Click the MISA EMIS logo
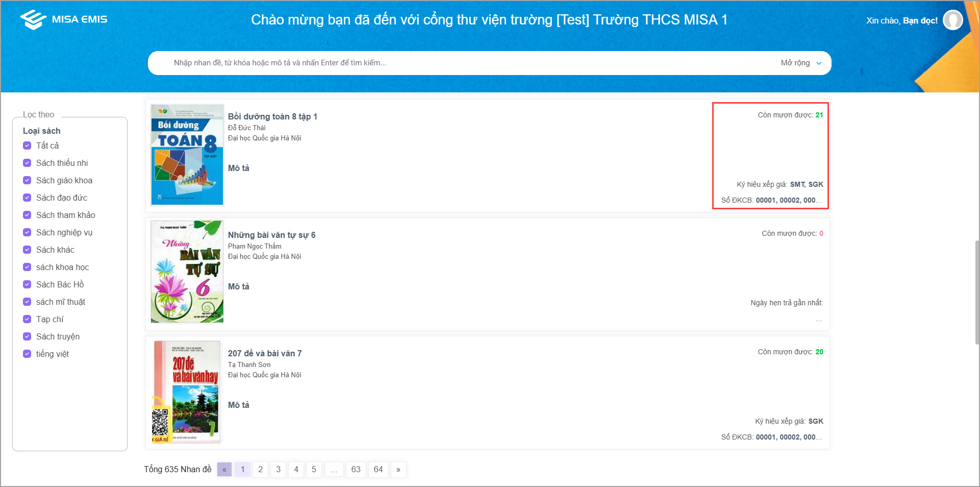980x487 pixels. [x=64, y=19]
